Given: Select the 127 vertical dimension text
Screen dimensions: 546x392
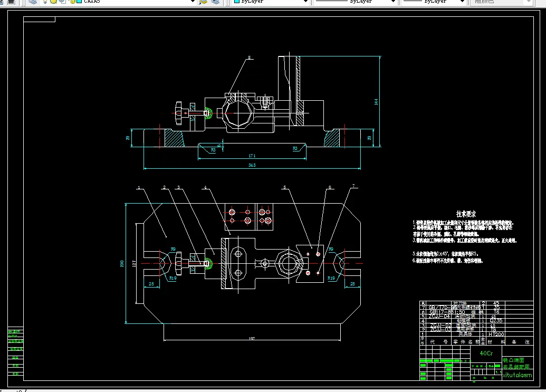Looking at the screenshot, I should (x=134, y=264).
